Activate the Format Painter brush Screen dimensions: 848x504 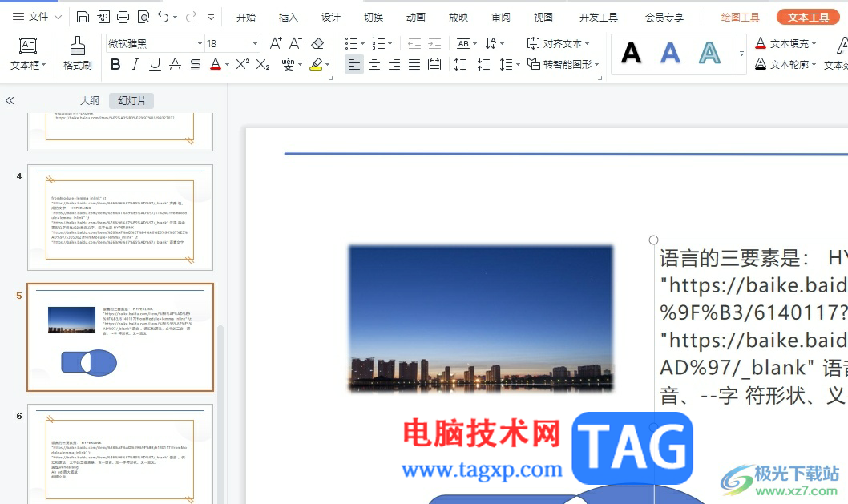coord(77,54)
